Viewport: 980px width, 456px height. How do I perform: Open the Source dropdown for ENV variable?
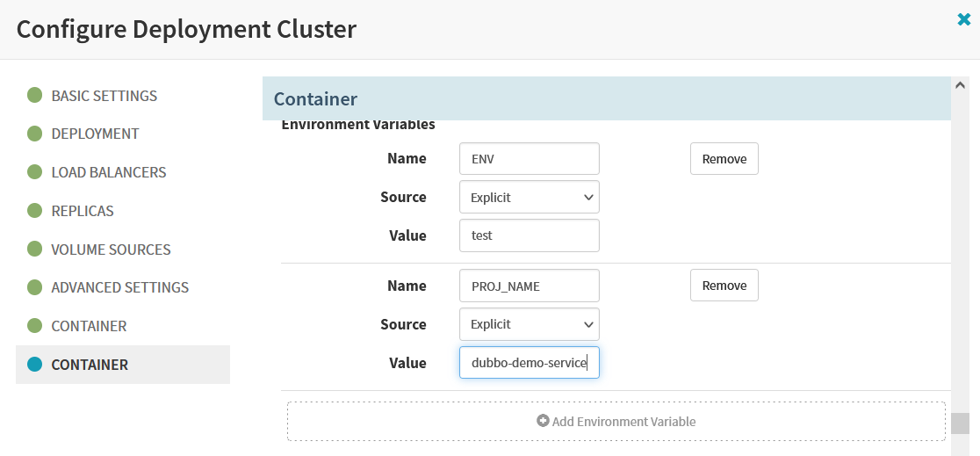530,197
